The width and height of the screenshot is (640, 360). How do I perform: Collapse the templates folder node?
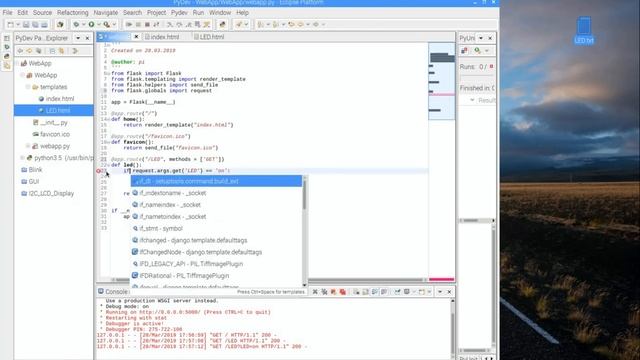click(28, 87)
